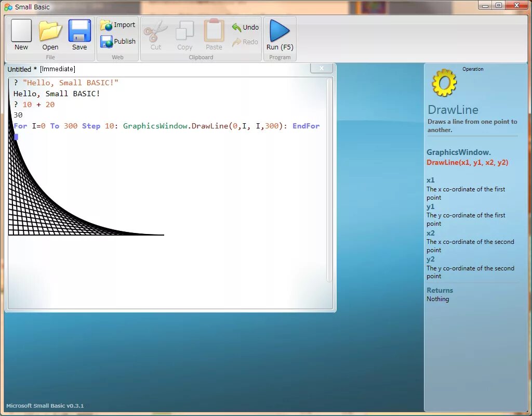
Task: Redo the last undone edit
Action: tap(245, 42)
